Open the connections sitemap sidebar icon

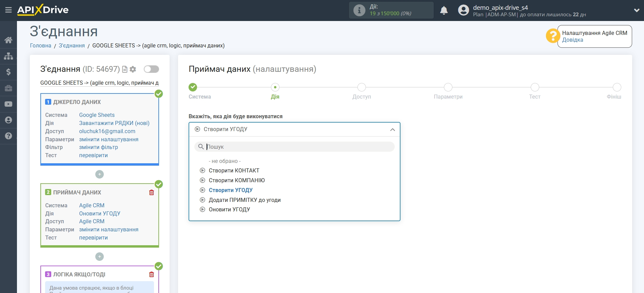(x=8, y=56)
